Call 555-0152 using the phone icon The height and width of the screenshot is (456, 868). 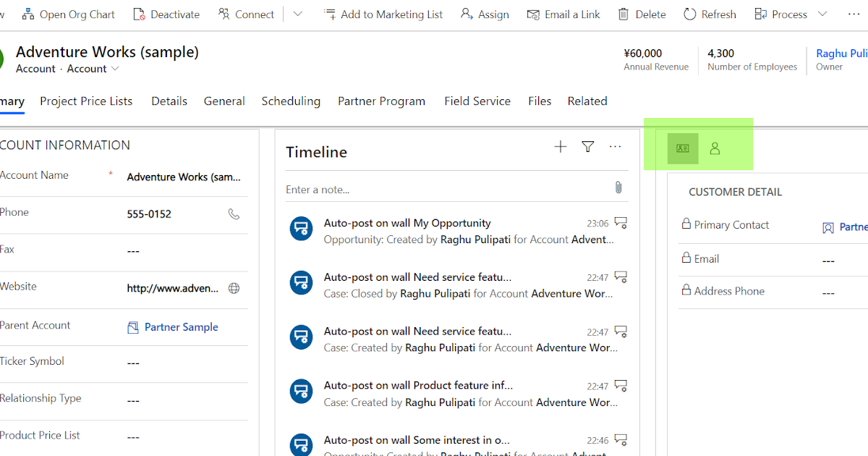233,214
